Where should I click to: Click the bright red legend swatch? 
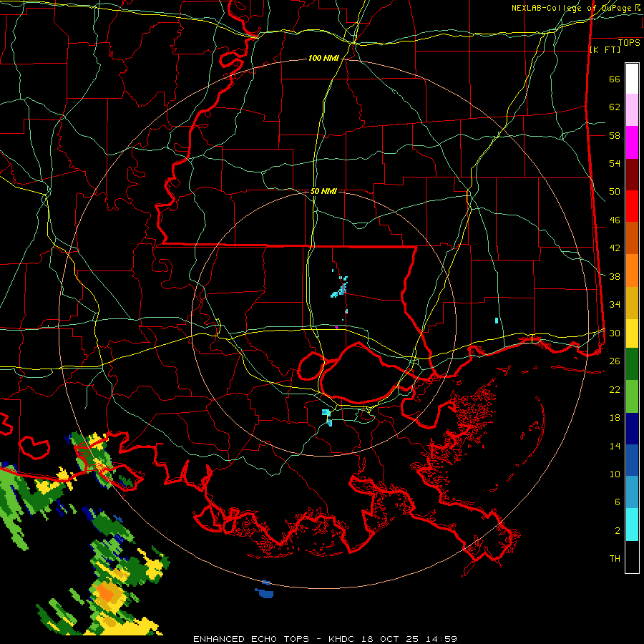pos(632,207)
